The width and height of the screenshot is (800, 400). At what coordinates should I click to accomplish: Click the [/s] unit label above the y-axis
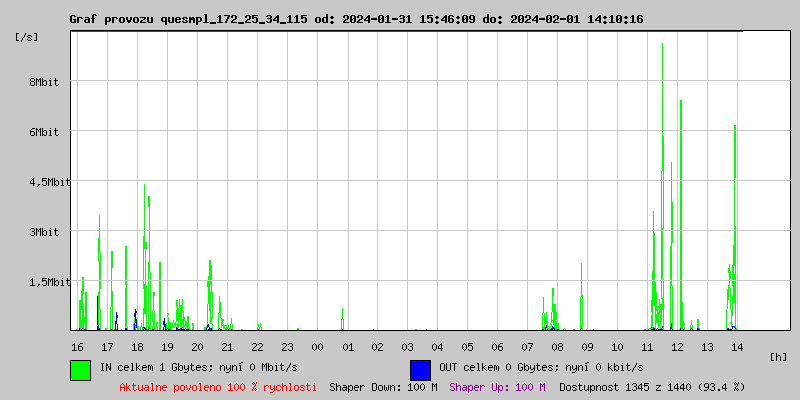[x=27, y=37]
